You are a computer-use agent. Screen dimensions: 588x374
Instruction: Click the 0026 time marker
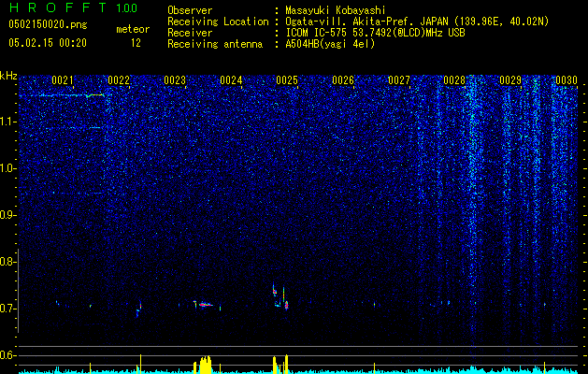[343, 80]
